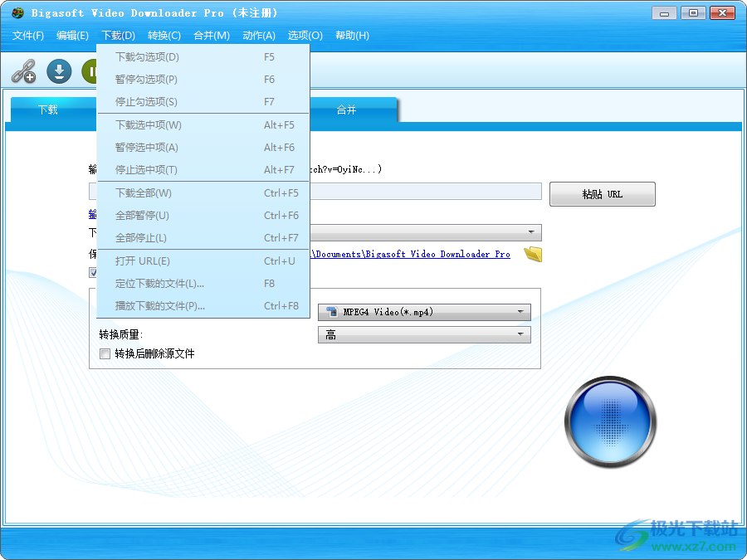
Task: Open the MPEG4 Video(*.mp4) format dropdown
Action: [x=424, y=313]
